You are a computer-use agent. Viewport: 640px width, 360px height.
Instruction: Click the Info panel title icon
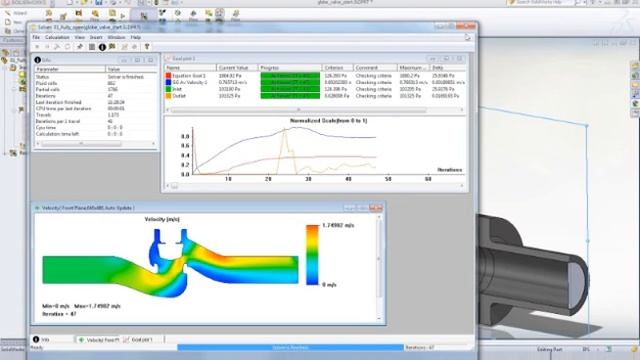38,60
